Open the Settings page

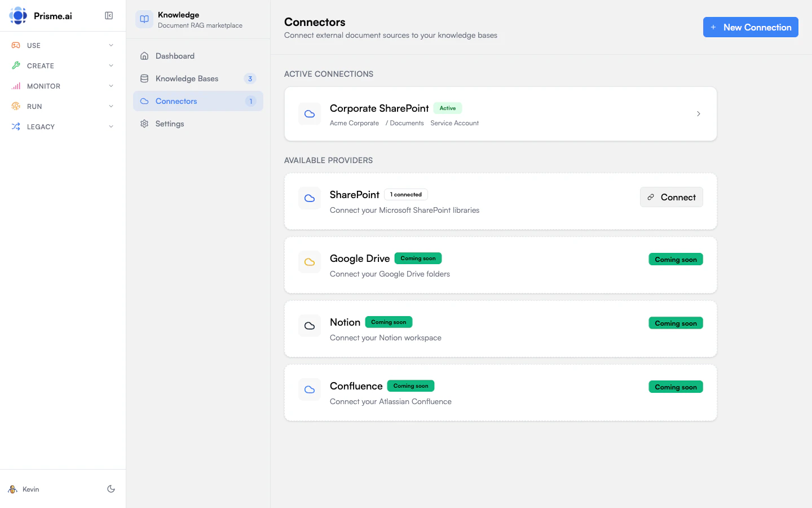198,124
